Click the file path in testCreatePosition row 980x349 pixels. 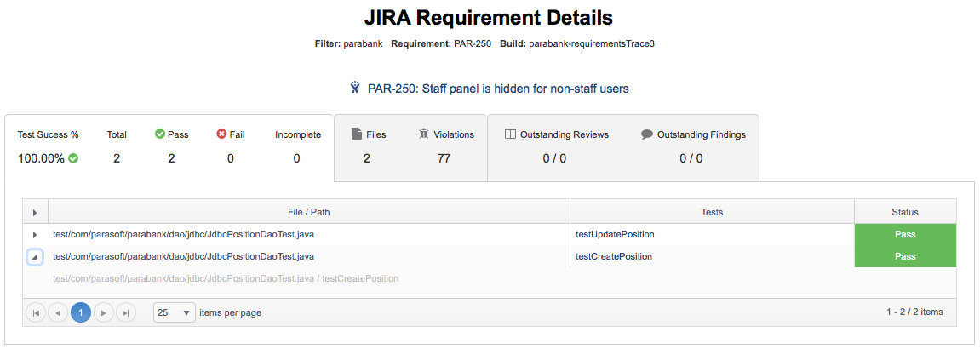point(183,256)
